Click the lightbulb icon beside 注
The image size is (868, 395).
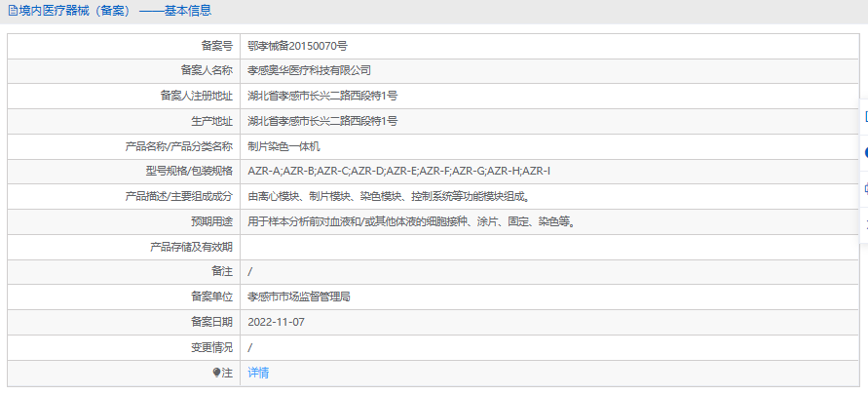coord(217,373)
